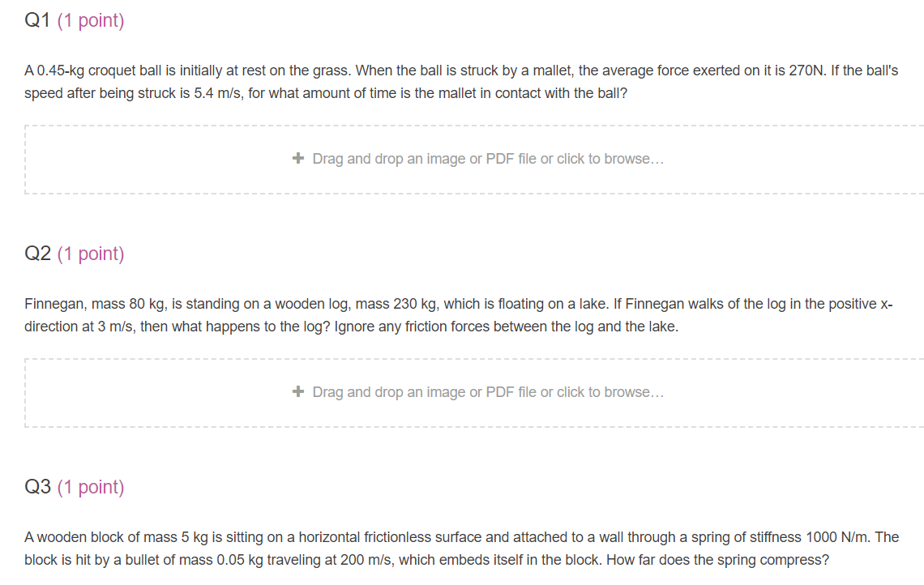Viewport: 924px width, 585px height.
Task: Click the '(1 point)' label next to Q2
Action: point(90,253)
